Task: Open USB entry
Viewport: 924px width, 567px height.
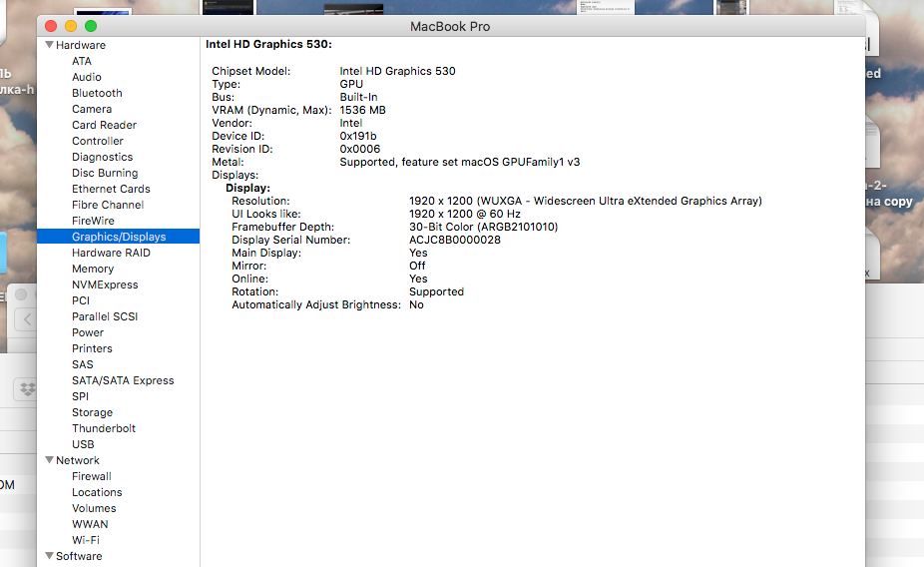Action: [x=83, y=444]
